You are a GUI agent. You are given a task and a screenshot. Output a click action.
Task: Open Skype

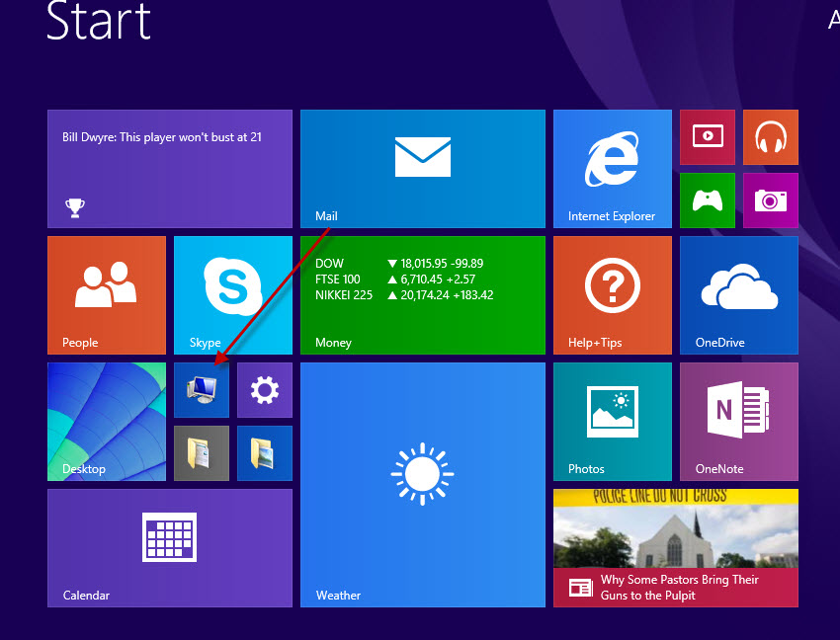(232, 294)
